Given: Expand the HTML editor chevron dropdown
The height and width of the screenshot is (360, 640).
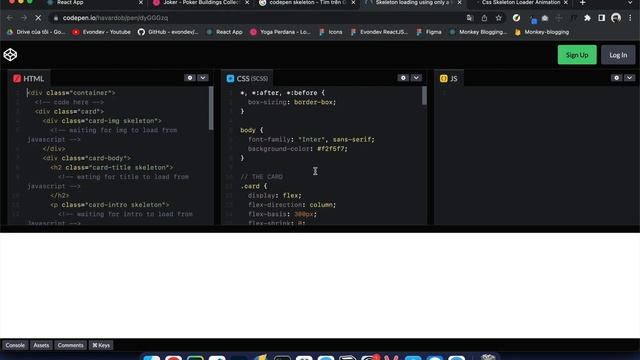Looking at the screenshot, I should tap(203, 78).
